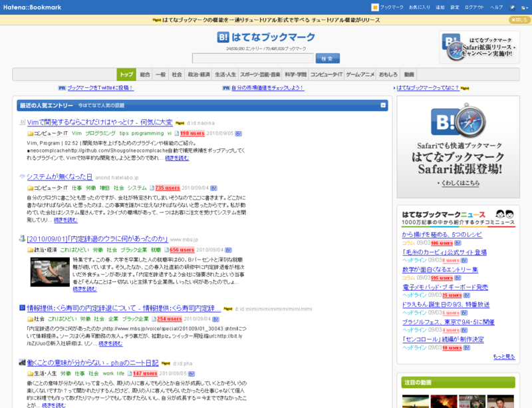Click the Safari compass icon in the sidebar banner
The height and width of the screenshot is (408, 532).
[x=470, y=121]
